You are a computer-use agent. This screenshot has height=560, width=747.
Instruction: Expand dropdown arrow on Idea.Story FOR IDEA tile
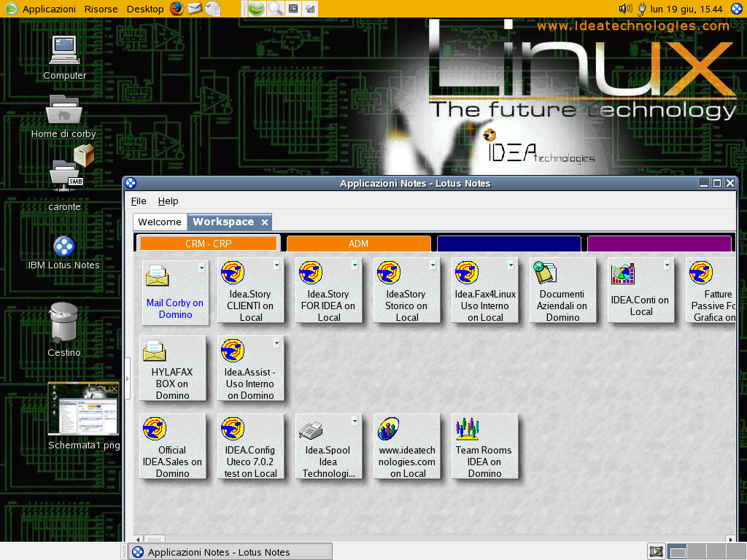coord(355,265)
